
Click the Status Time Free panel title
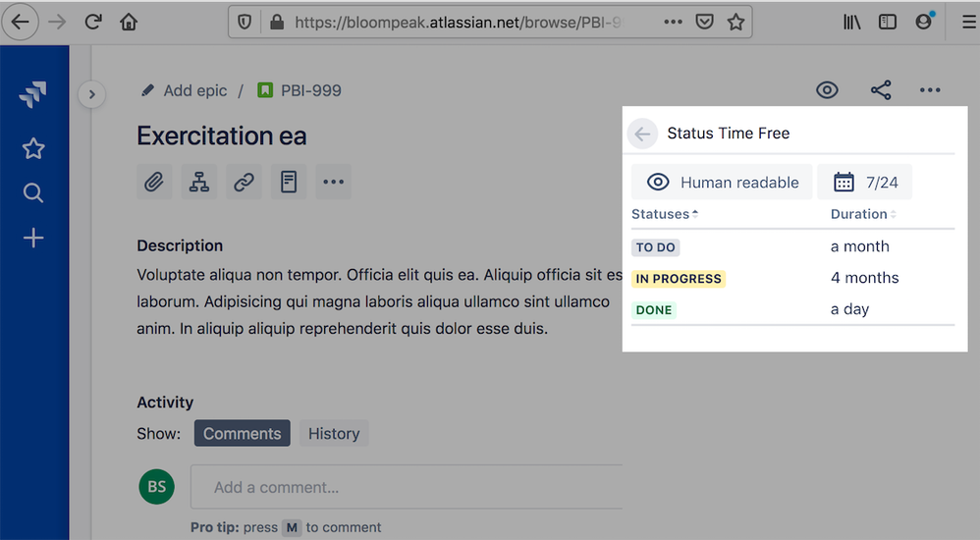point(728,134)
